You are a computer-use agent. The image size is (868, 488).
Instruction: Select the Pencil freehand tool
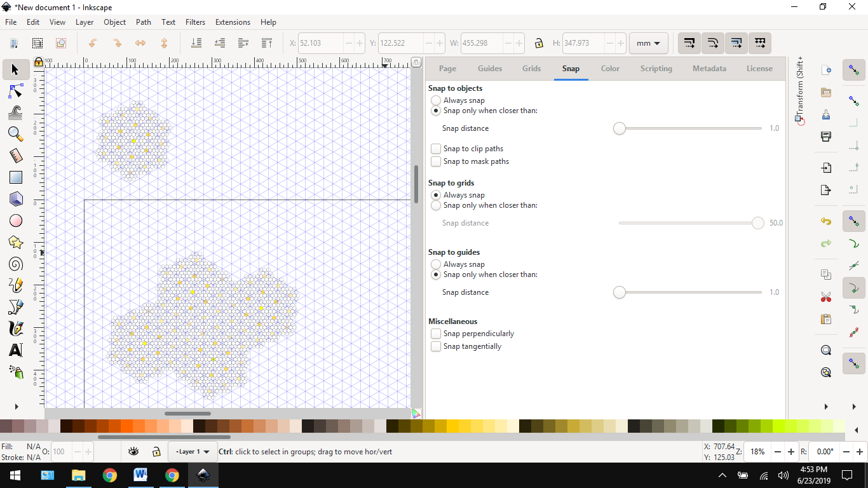click(x=16, y=285)
